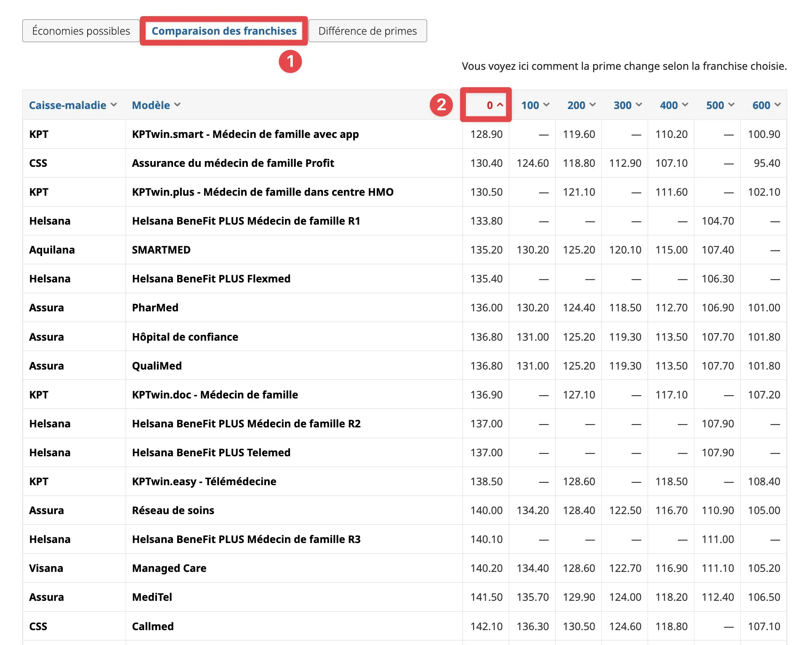Viewport: 812px width, 645px height.
Task: Select Réseau de soins model
Action: (x=173, y=510)
